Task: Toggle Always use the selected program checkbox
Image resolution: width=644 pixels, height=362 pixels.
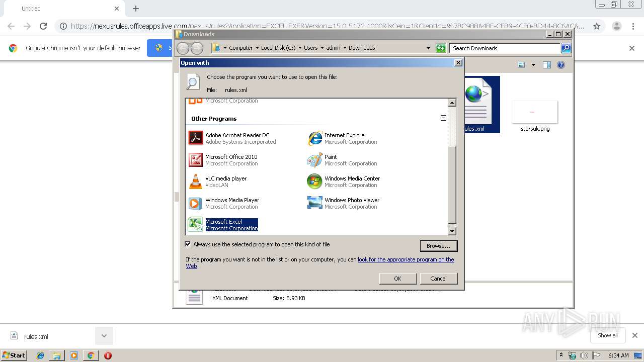Action: pyautogui.click(x=188, y=244)
